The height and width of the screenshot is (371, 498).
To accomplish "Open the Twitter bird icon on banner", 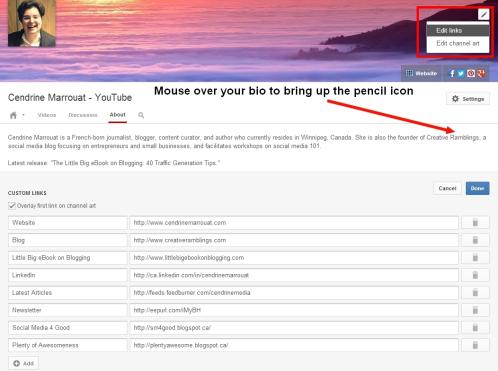I will (x=461, y=73).
